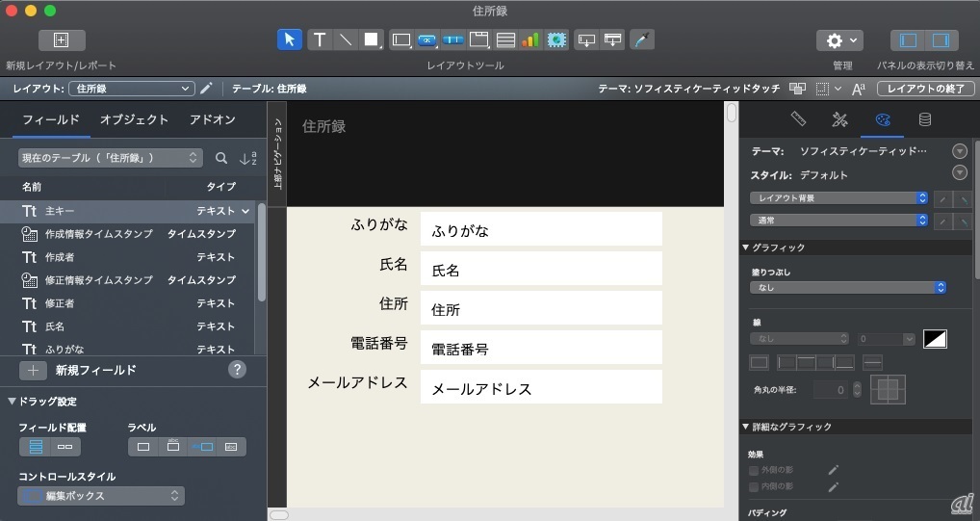Open the 塗りつぶし fill dropdown
This screenshot has width=980, height=521.
coord(848,287)
